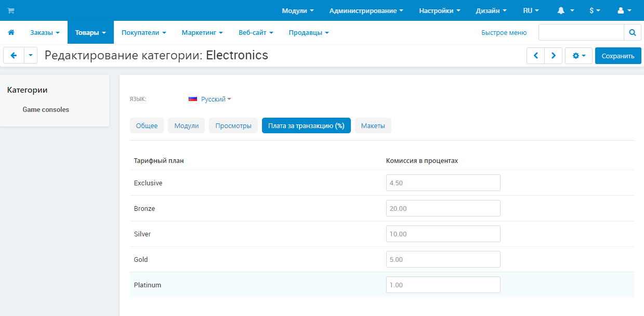The height and width of the screenshot is (316, 644).
Task: Click the Bronze commission percentage field
Action: 443,208
